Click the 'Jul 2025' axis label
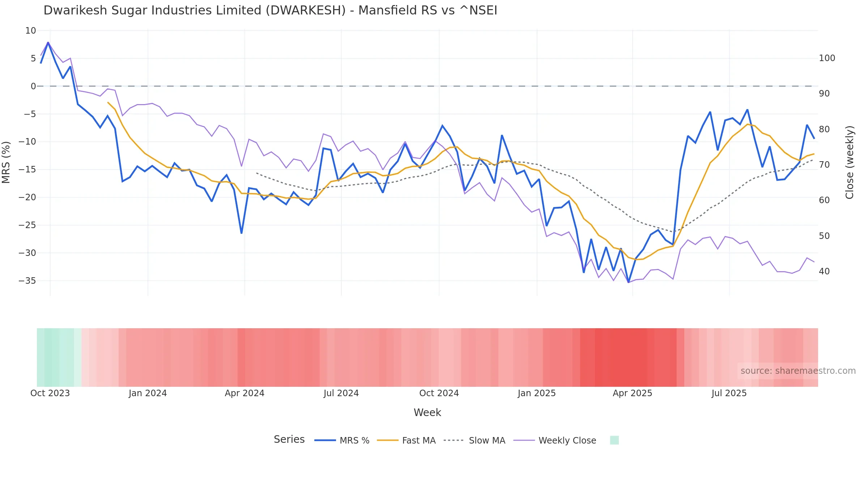Viewport: 868px width, 488px height. click(x=729, y=393)
